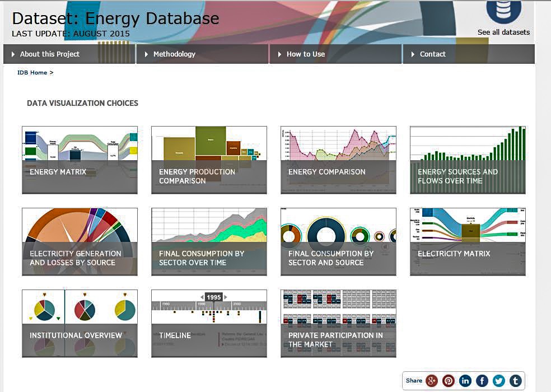Open the Energy Matrix visualization
The image size is (551, 392).
(80, 159)
